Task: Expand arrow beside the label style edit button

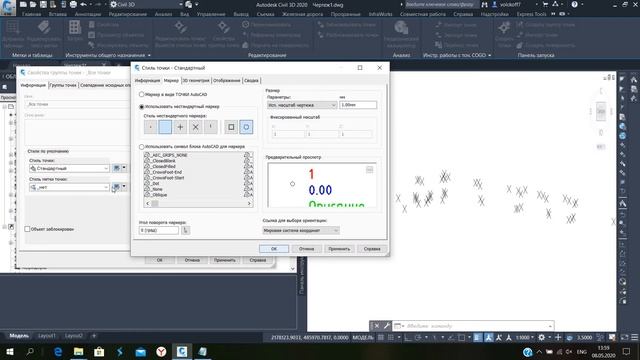Action: coord(124,187)
